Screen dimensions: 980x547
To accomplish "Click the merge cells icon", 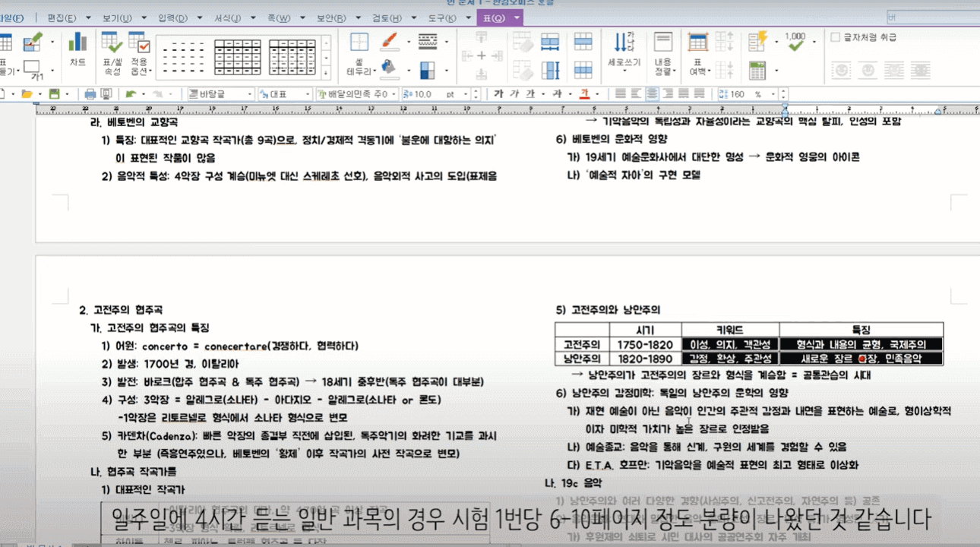I will (x=583, y=42).
